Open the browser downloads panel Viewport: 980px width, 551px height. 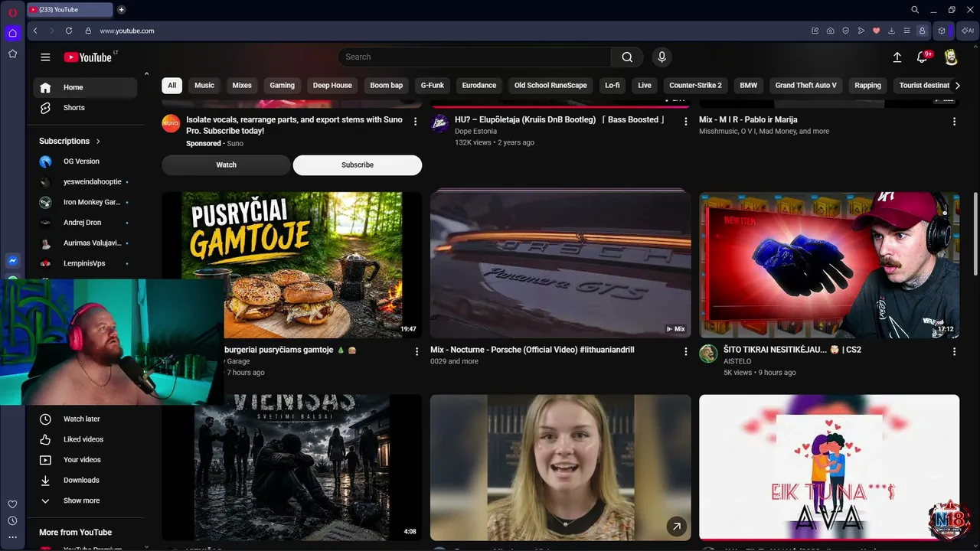pos(892,31)
